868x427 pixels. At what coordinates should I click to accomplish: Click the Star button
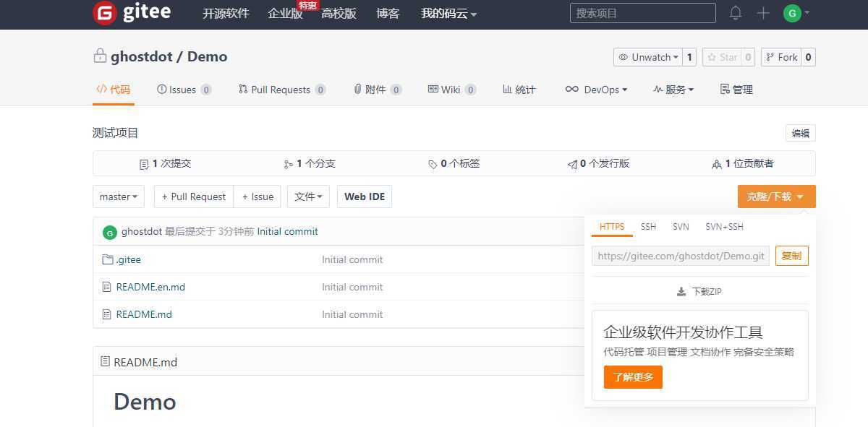point(721,57)
